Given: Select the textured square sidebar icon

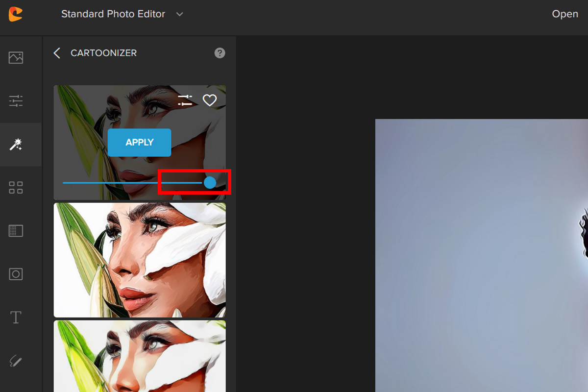Looking at the screenshot, I should (16, 230).
